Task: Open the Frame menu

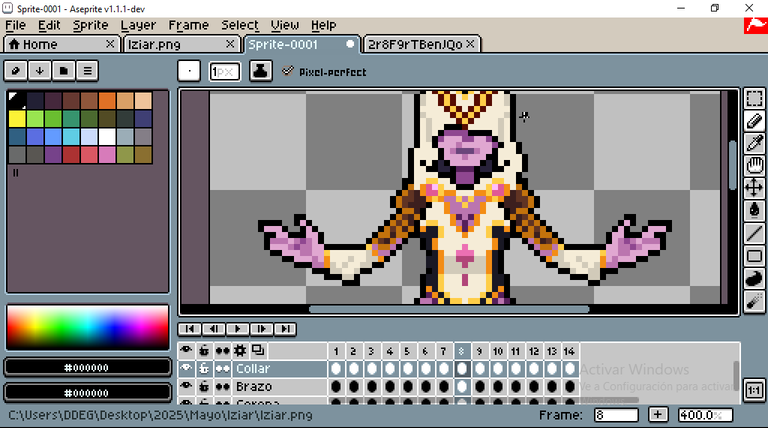Action: tap(189, 25)
